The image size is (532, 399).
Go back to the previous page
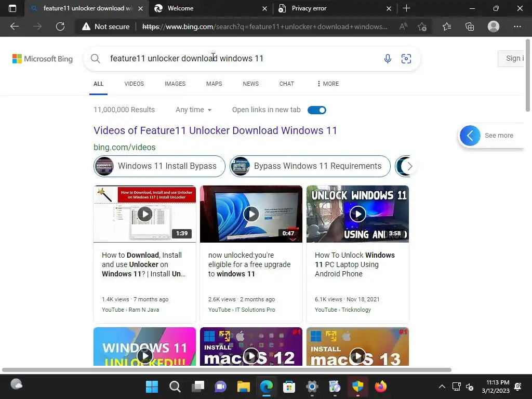pyautogui.click(x=14, y=26)
